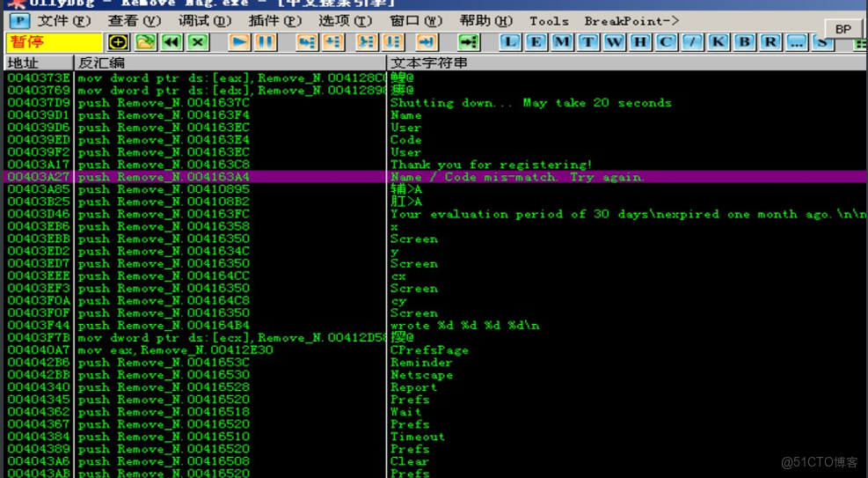Click the run program play icon
Image resolution: width=868 pixels, height=478 pixels.
click(239, 42)
